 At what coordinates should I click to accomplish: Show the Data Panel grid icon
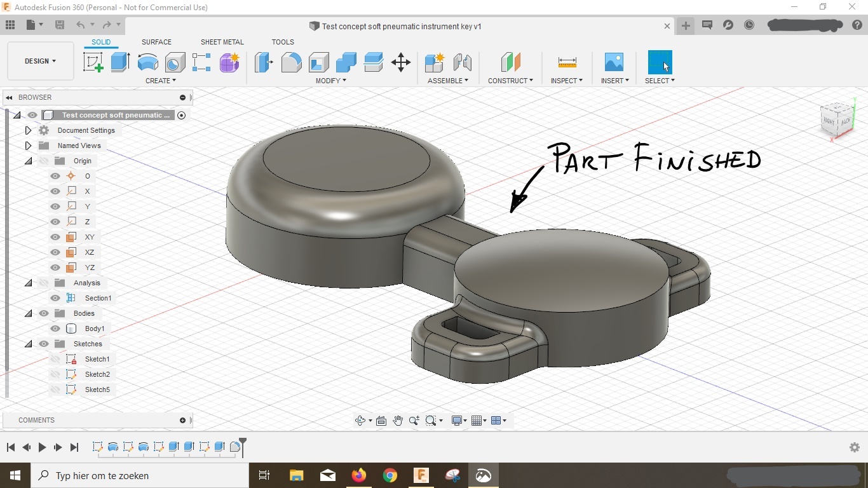point(10,25)
